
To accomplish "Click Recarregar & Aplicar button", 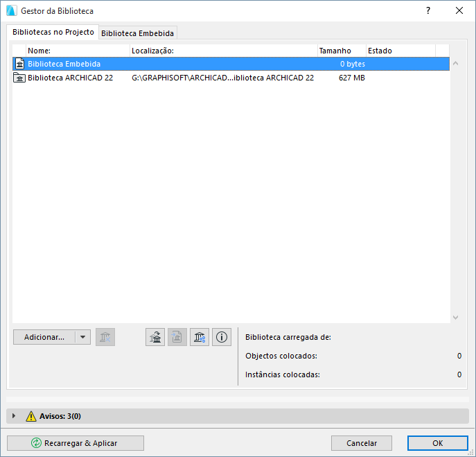I will 76,443.
